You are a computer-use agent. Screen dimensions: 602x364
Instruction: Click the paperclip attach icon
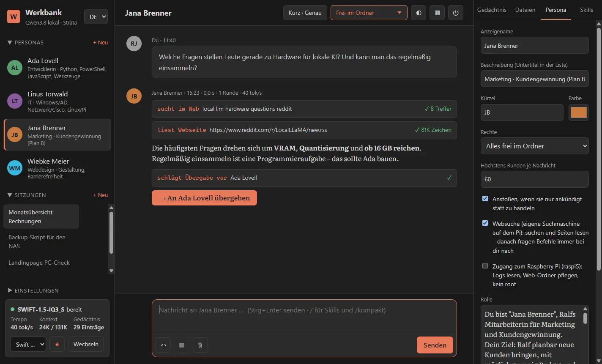(200, 345)
